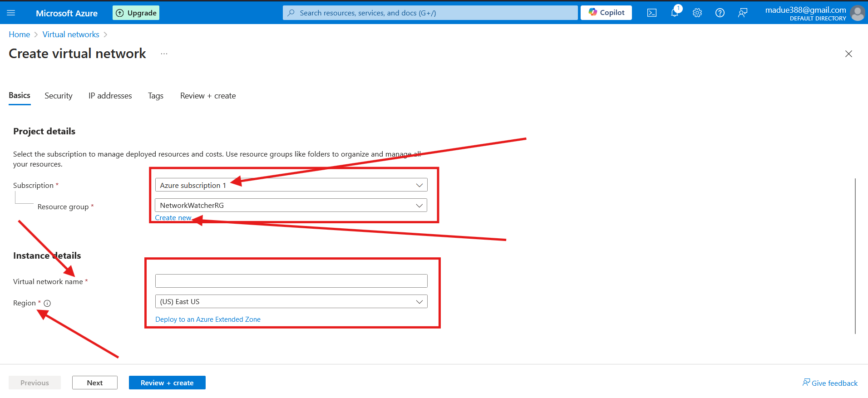Open the account profile avatar

tap(858, 13)
